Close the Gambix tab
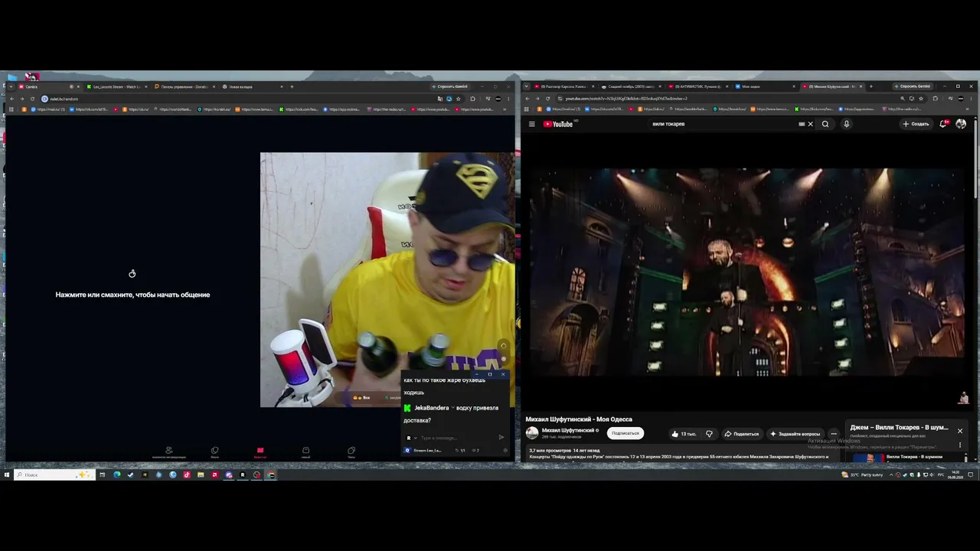This screenshot has height=551, width=980. point(78,86)
